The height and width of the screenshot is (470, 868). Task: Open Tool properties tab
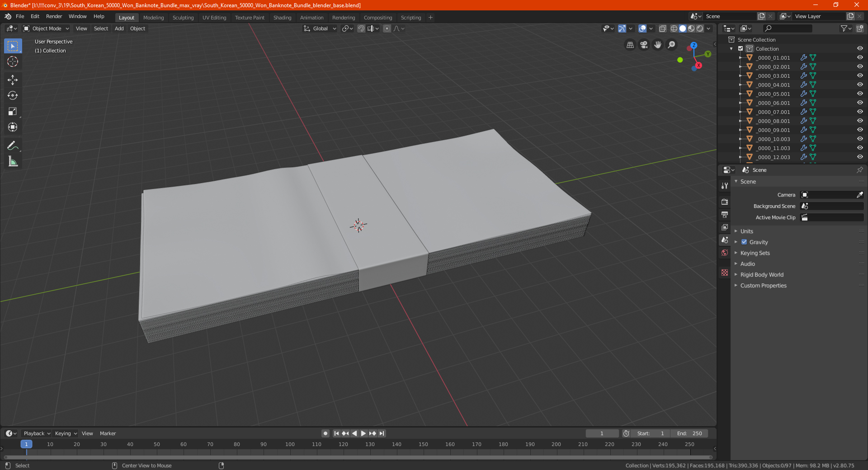(725, 186)
